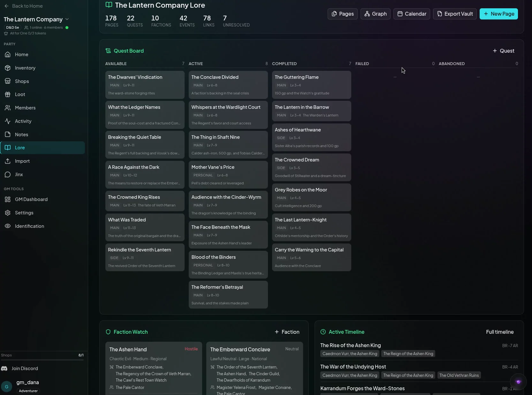The image size is (532, 395).
Task: Switch to the Graph view
Action: click(x=376, y=14)
